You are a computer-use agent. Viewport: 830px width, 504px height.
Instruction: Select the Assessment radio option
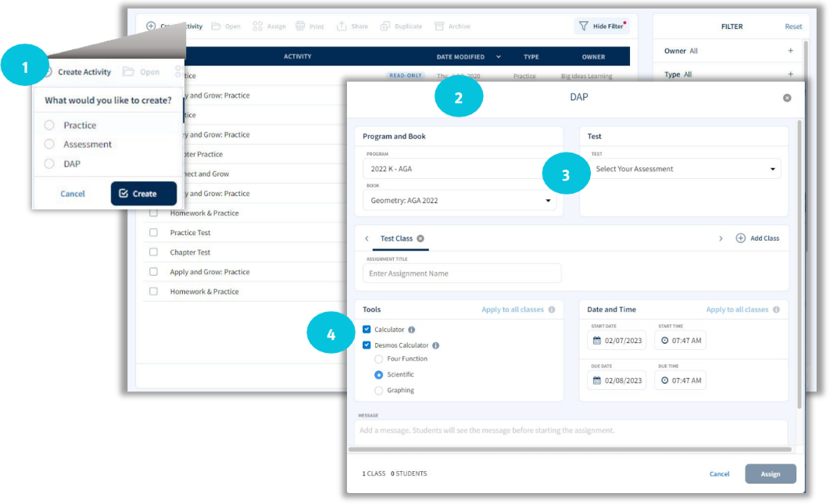pos(49,145)
